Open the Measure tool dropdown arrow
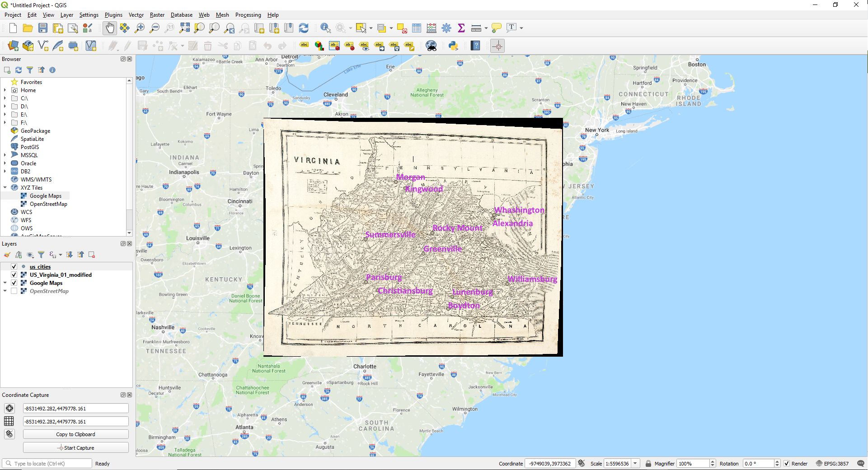This screenshot has width=868, height=470. 486,28
